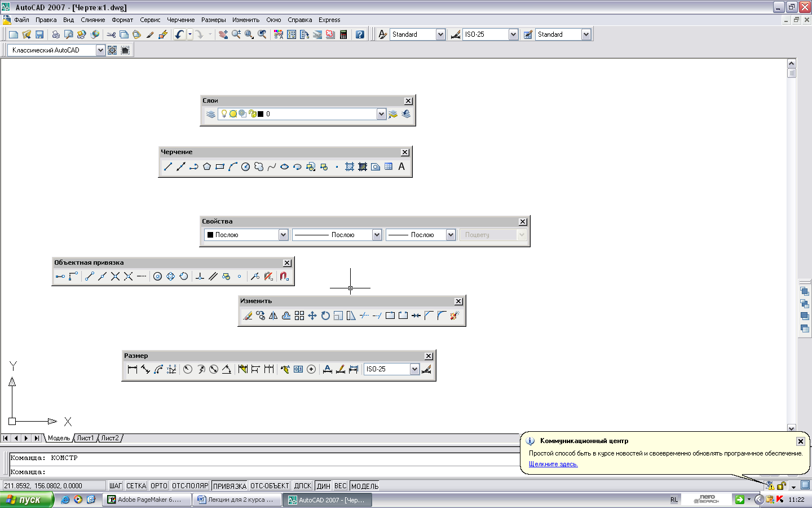Select the Angular dimension tool
Screen dimensions: 812x508
226,369
